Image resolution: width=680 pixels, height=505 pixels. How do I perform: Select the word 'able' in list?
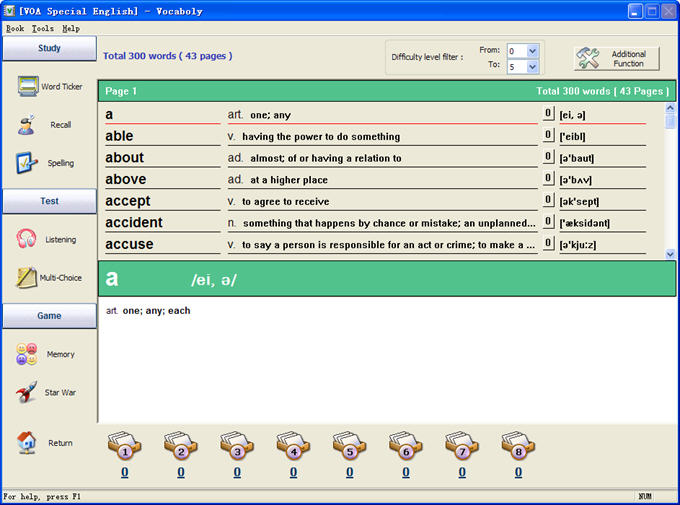(119, 136)
